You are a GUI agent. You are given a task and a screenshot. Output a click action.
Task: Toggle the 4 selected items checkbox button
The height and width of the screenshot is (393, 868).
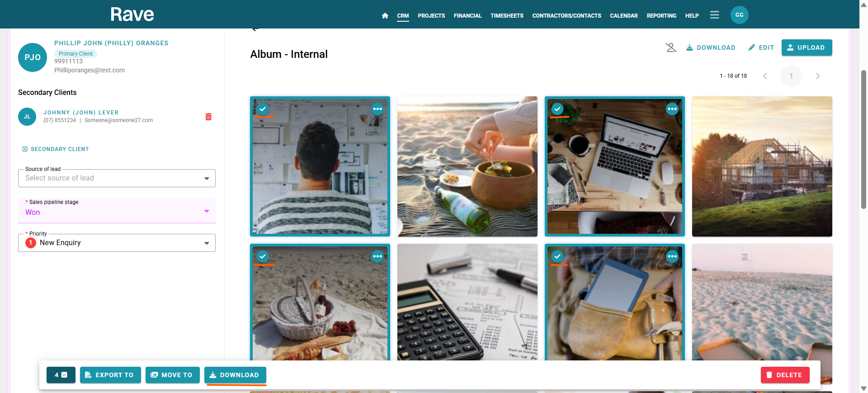[x=61, y=375]
